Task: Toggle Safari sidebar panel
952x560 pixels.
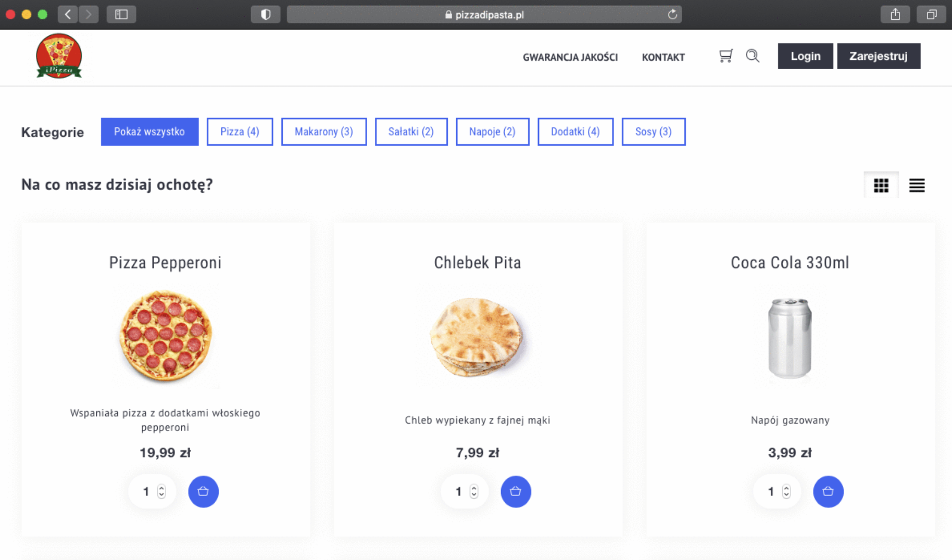Action: [x=121, y=15]
